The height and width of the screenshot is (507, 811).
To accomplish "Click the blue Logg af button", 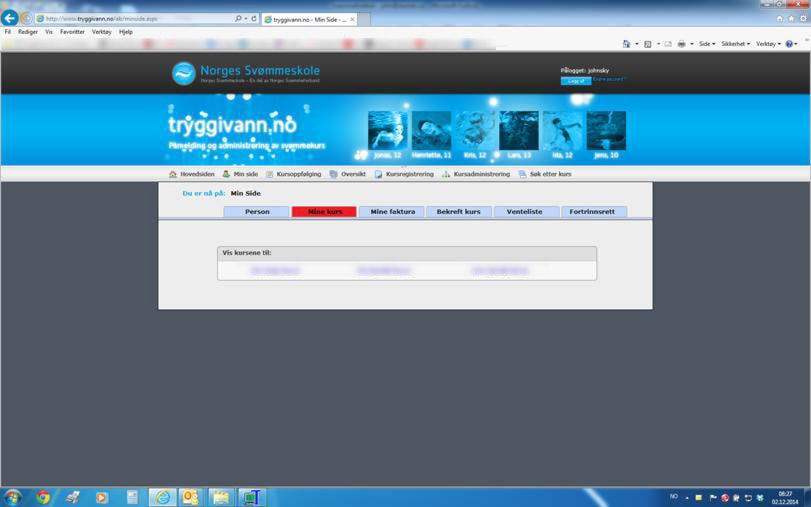I will (x=576, y=81).
